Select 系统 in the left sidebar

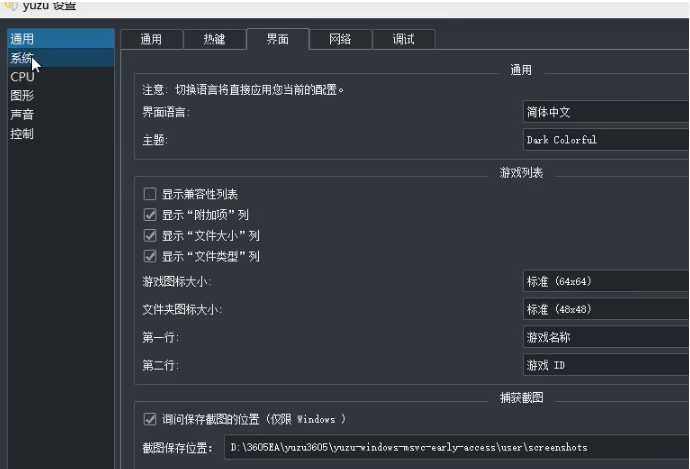(x=22, y=58)
